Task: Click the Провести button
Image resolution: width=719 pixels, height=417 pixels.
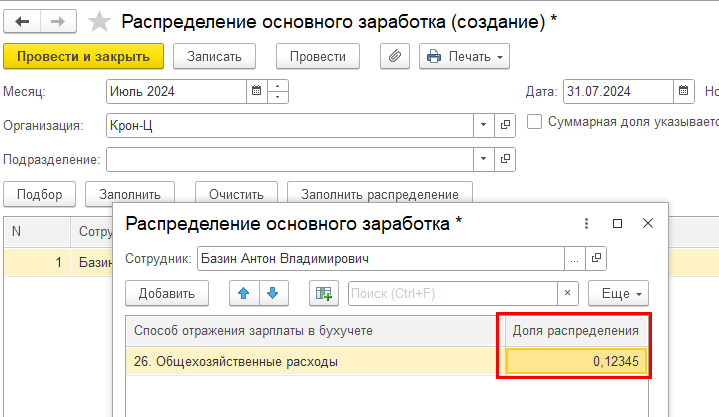Action: coord(318,56)
